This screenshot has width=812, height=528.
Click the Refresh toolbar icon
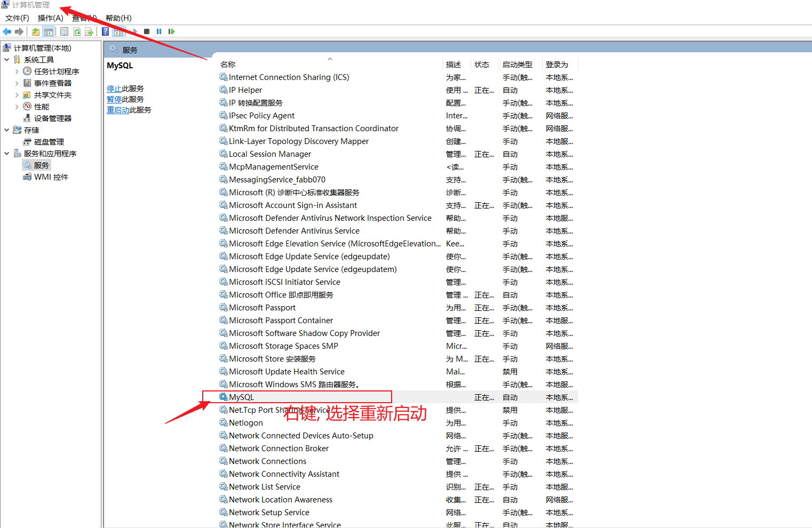77,31
